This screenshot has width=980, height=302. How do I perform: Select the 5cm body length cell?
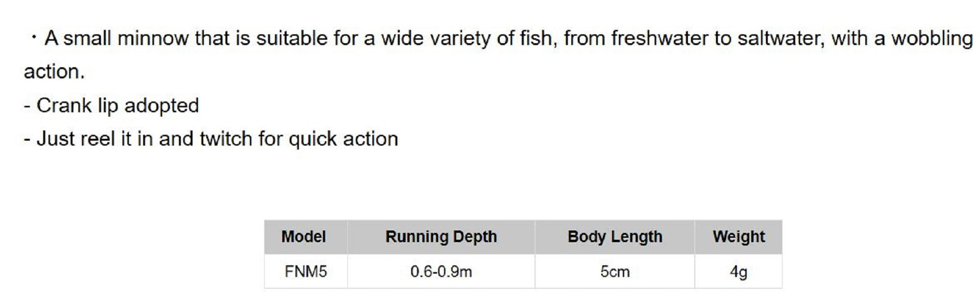614,272
